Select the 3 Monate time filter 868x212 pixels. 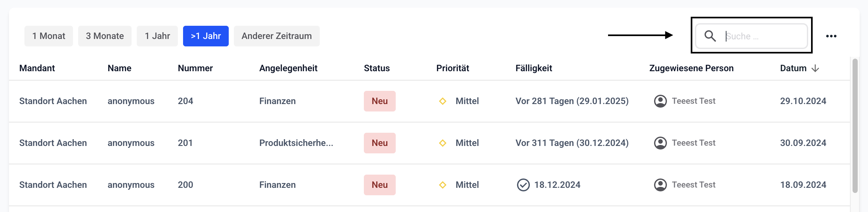(x=105, y=36)
